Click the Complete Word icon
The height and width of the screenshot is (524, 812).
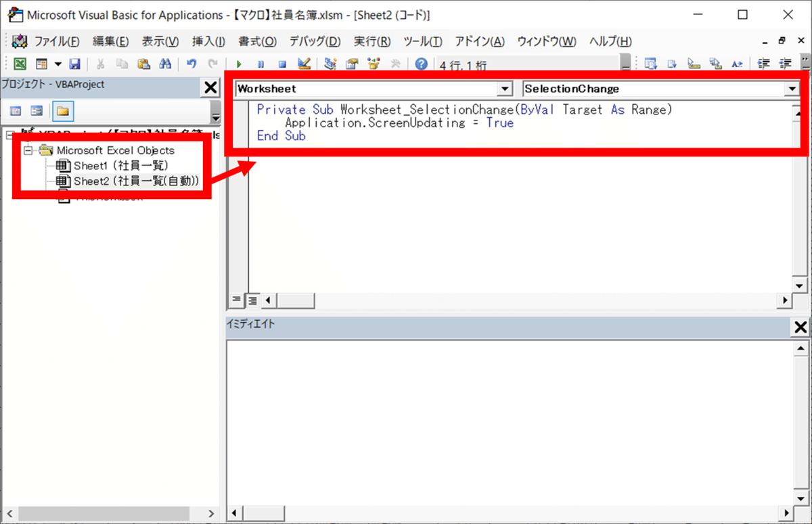(x=737, y=64)
